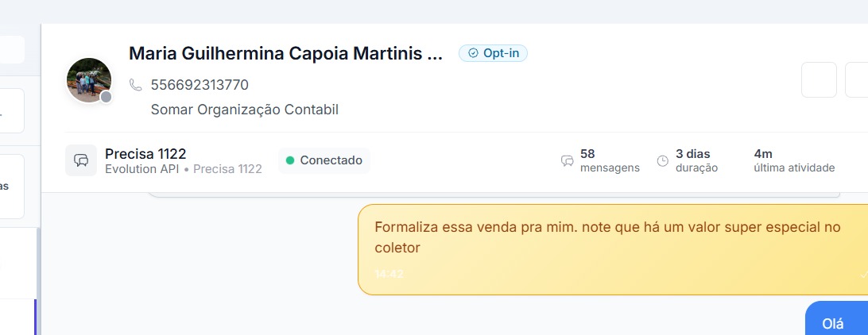Click the Precisa 1122 channel chat icon
This screenshot has width=868, height=335.
81,160
